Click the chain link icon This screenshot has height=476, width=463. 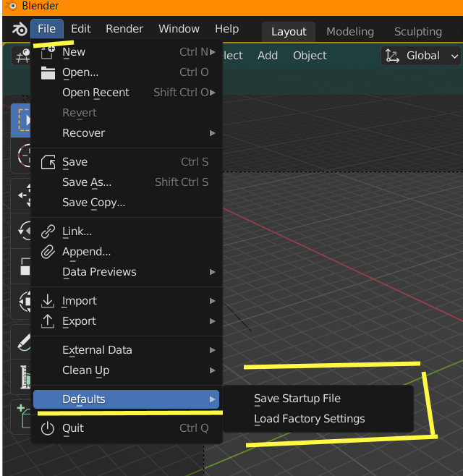click(x=48, y=231)
